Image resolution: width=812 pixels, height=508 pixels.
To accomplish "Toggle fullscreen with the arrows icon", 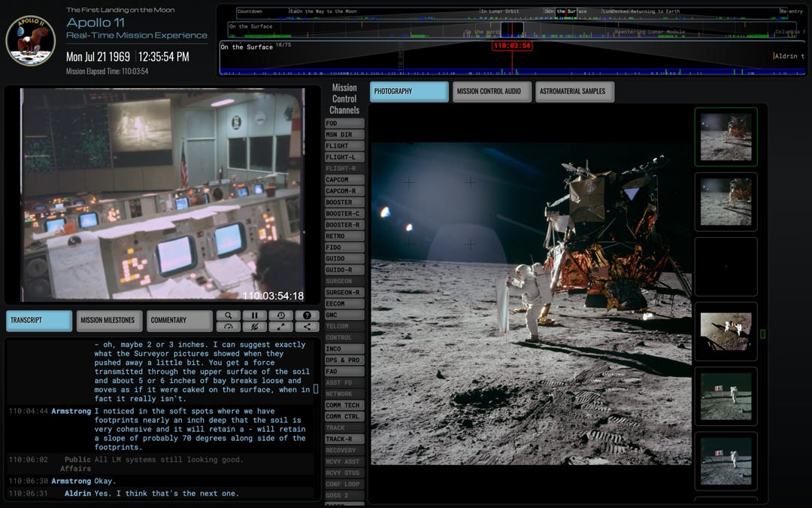I will click(280, 327).
